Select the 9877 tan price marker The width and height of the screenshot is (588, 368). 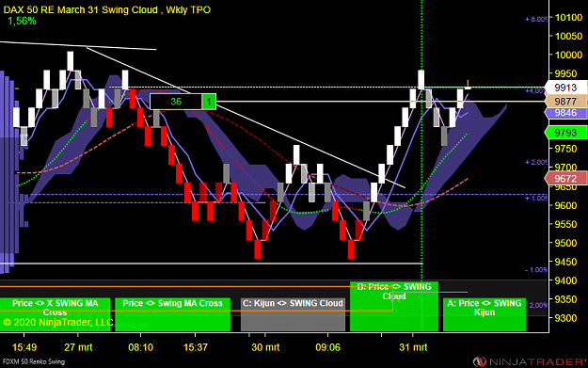pyautogui.click(x=565, y=102)
